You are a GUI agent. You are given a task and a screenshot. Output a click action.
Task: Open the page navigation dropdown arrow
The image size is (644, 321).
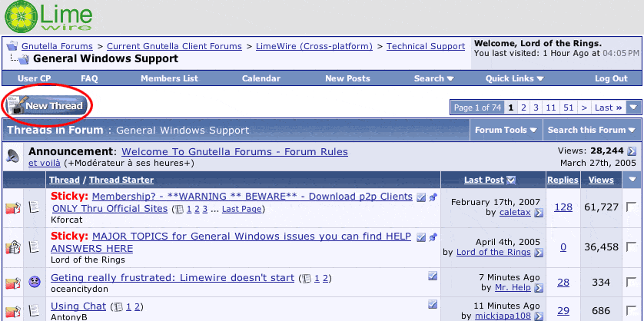[633, 108]
